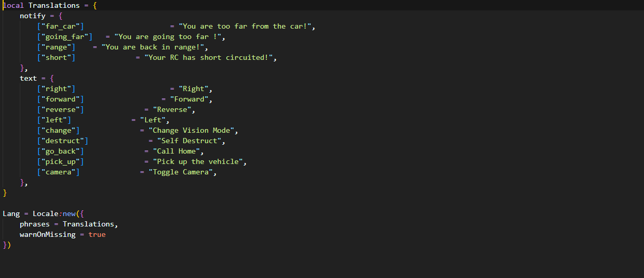
Task: Click the "Your RC has short circuited!" text
Action: click(x=209, y=57)
